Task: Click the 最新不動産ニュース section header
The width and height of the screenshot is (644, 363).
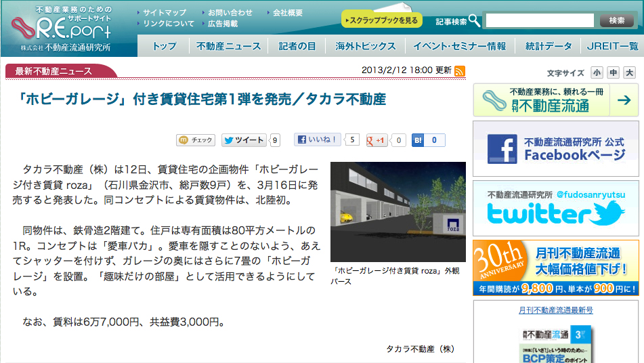Action: click(53, 71)
